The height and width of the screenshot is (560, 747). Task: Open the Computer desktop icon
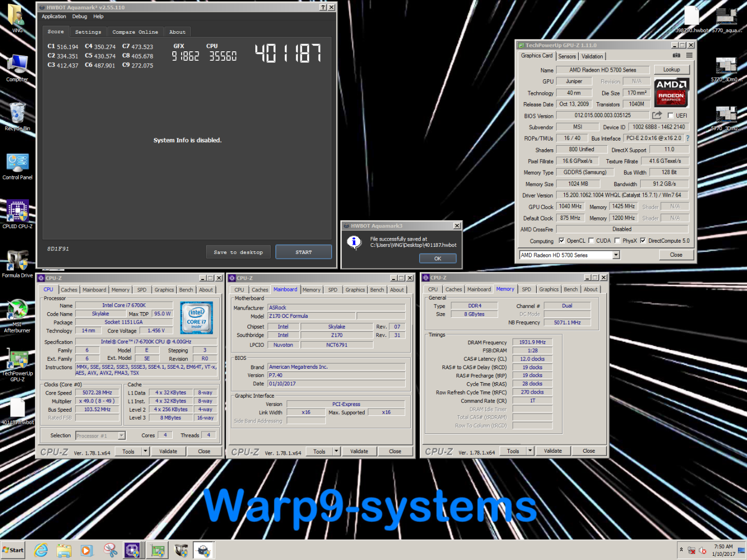[x=17, y=68]
